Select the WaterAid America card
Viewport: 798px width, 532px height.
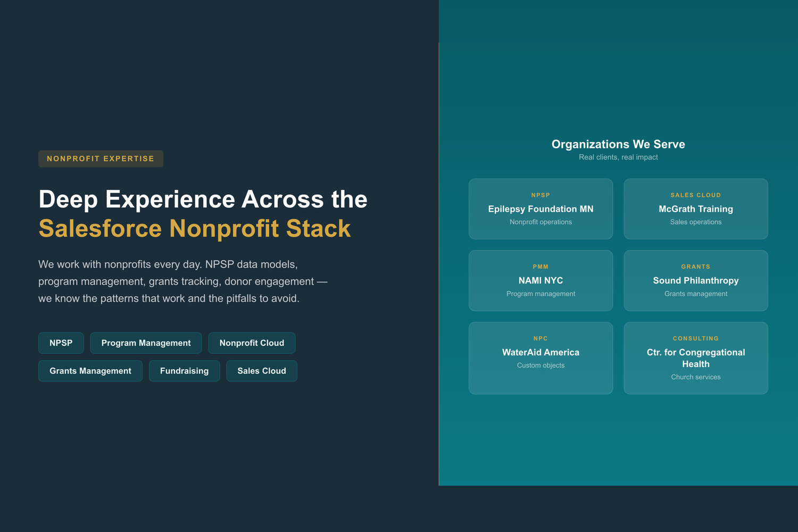(541, 358)
